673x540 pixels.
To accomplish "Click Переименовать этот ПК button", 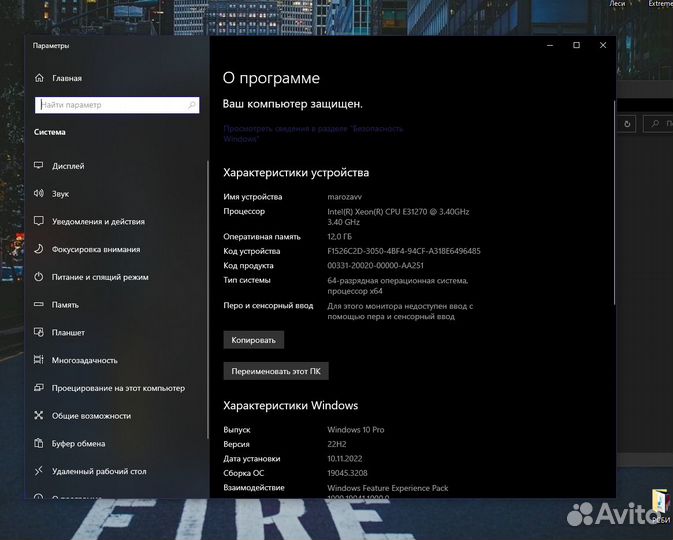I will coord(276,371).
